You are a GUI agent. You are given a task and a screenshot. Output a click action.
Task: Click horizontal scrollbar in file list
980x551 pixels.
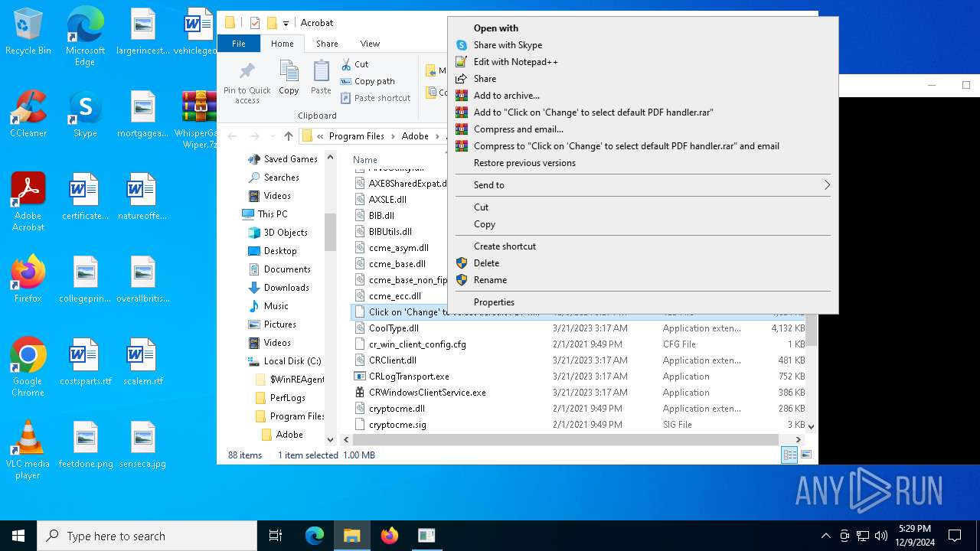point(567,440)
